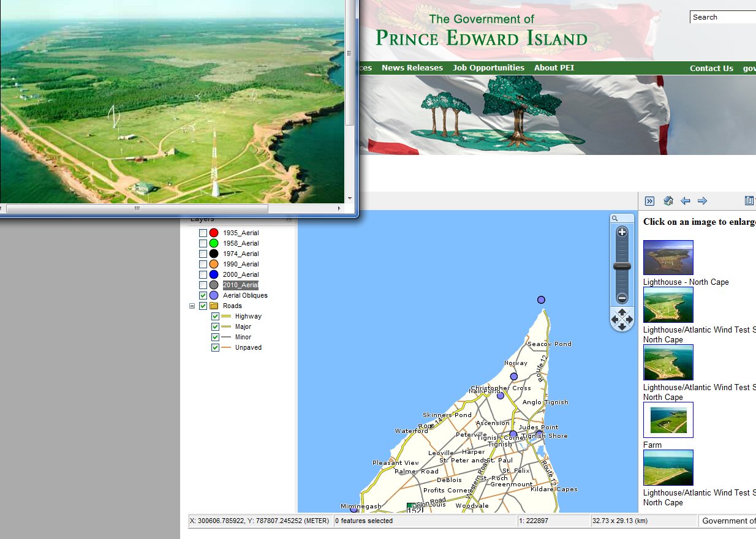Select the highlighted 2010_Aerial layer name
Screen dimensions: 756x539
(x=240, y=285)
